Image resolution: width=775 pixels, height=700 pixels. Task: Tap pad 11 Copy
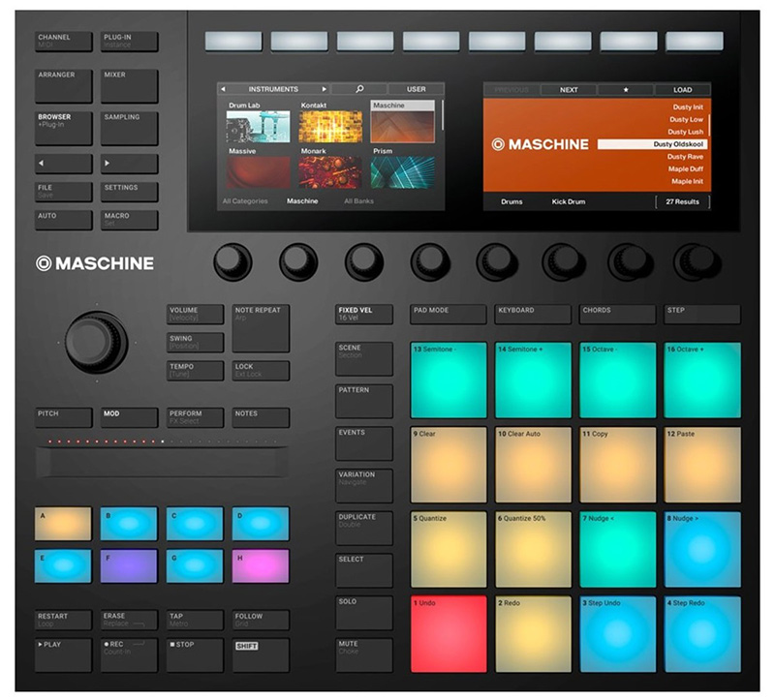pyautogui.click(x=618, y=465)
